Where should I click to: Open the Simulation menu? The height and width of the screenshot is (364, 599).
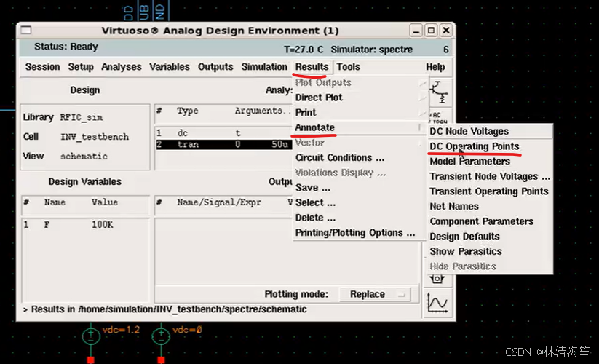click(264, 67)
